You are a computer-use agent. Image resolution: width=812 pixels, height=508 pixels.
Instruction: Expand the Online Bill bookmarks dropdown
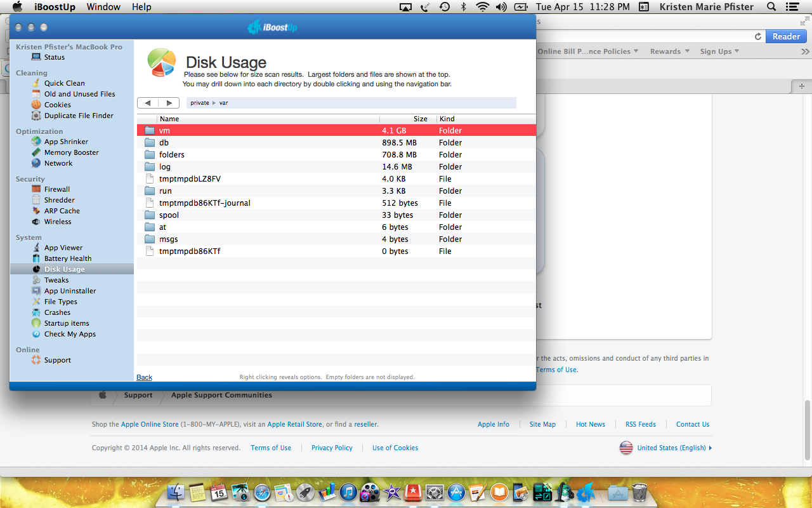point(588,51)
